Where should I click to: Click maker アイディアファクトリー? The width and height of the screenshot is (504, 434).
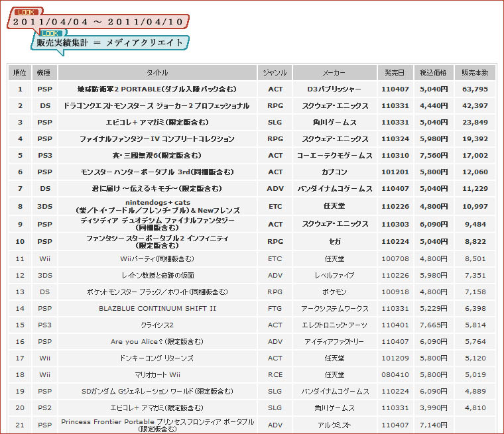334,341
